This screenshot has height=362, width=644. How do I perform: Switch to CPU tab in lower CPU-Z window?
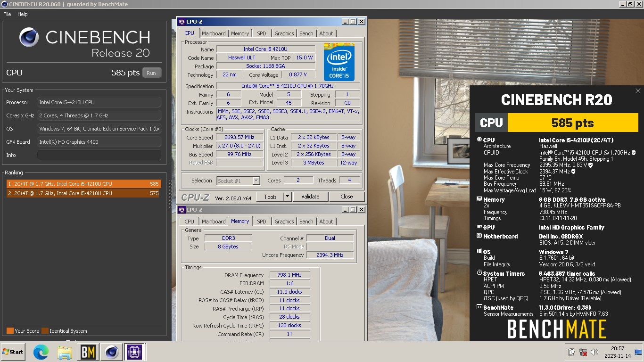(x=190, y=222)
